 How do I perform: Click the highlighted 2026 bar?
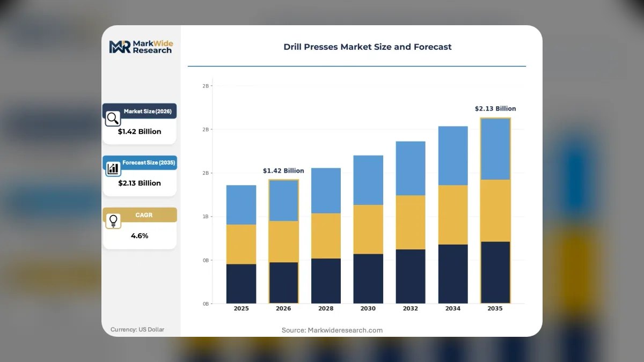[x=283, y=241]
